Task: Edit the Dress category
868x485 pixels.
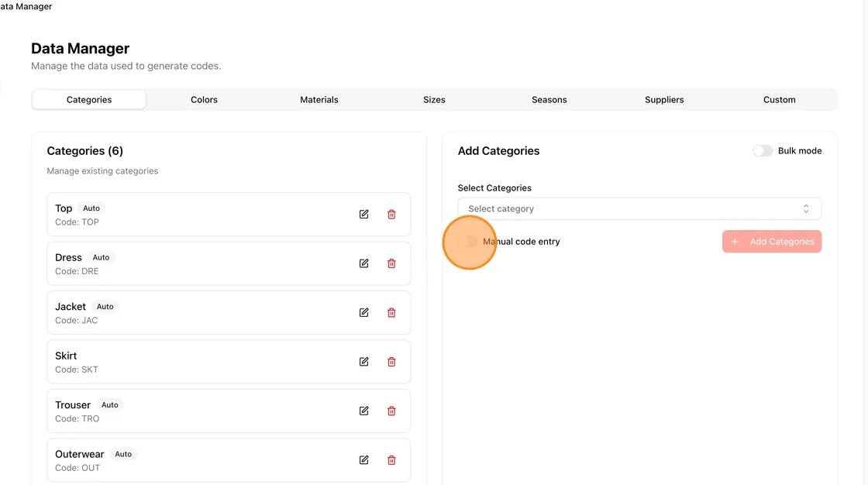Action: point(363,263)
